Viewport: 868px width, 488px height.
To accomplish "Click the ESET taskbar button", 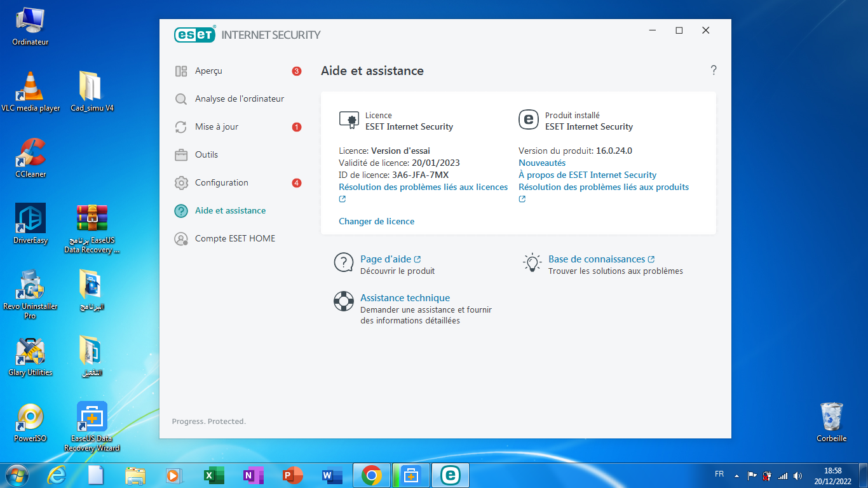I will click(451, 475).
